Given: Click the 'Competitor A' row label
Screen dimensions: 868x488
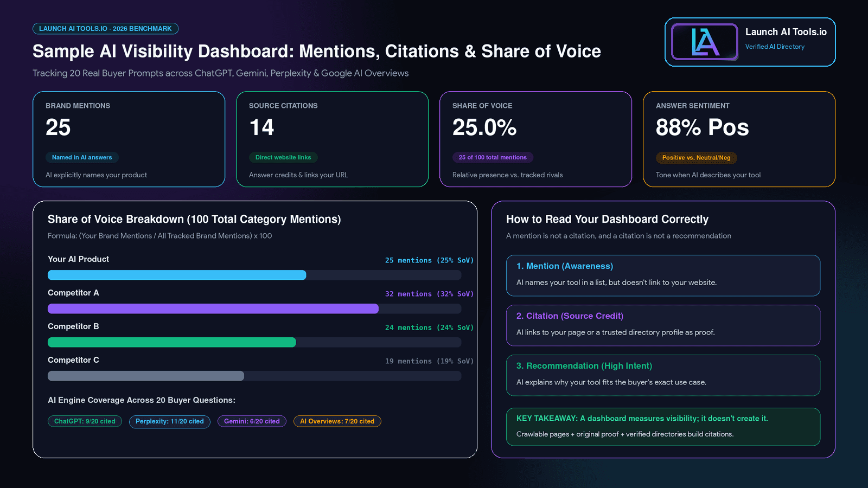Looking at the screenshot, I should [x=73, y=293].
